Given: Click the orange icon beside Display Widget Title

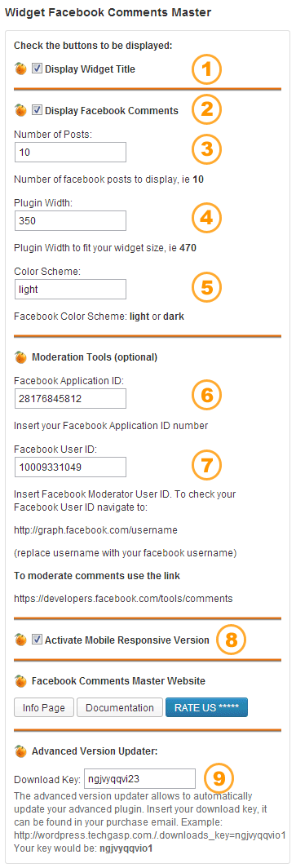Looking at the screenshot, I should coord(20,69).
